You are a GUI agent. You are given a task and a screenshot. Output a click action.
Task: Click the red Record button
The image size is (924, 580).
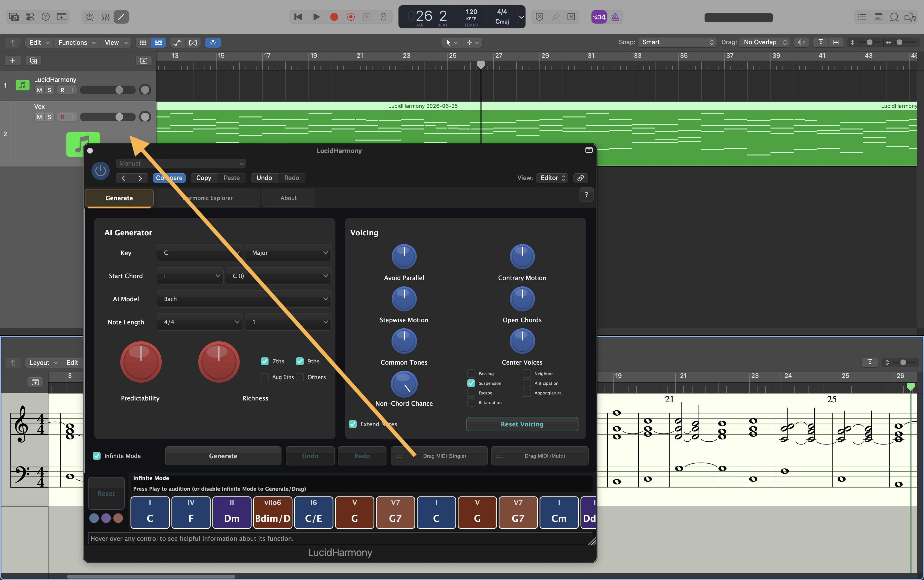click(x=334, y=17)
